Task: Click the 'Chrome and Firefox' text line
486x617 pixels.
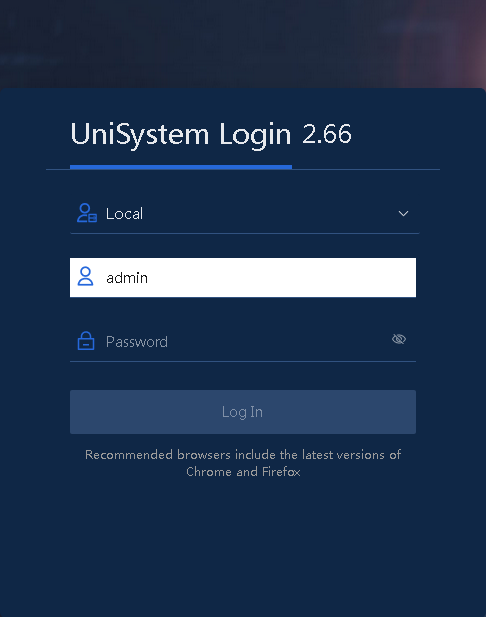Action: pos(243,471)
